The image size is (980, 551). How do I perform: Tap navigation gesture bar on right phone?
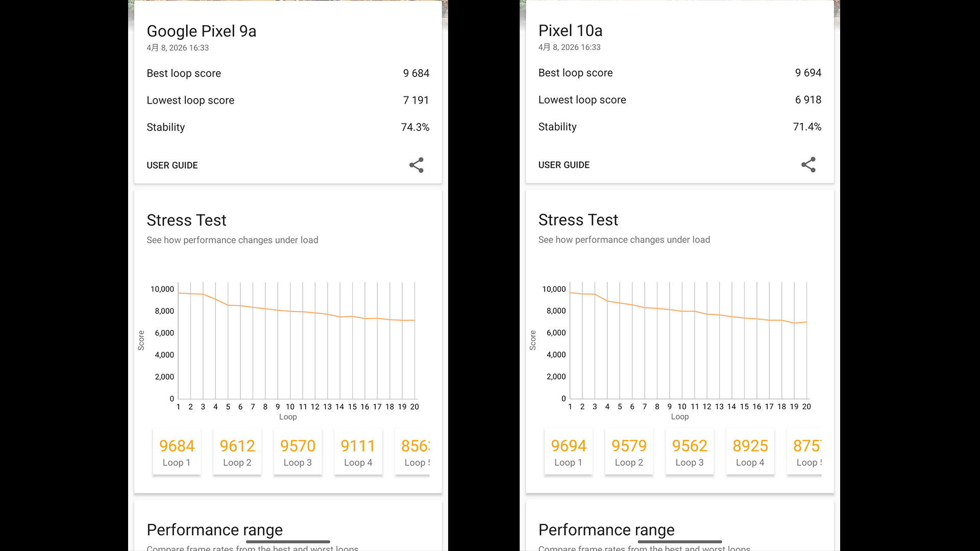click(680, 541)
